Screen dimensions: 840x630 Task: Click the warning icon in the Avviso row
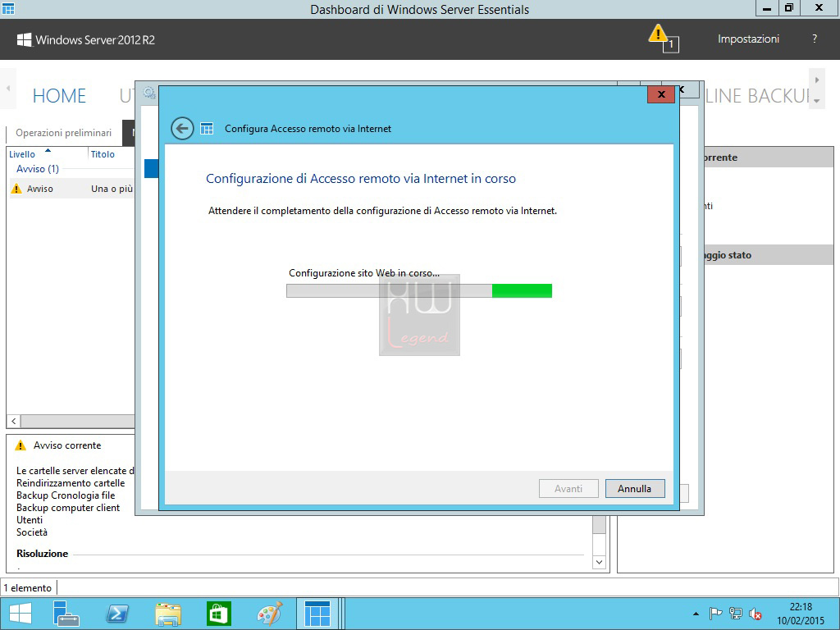pos(16,189)
